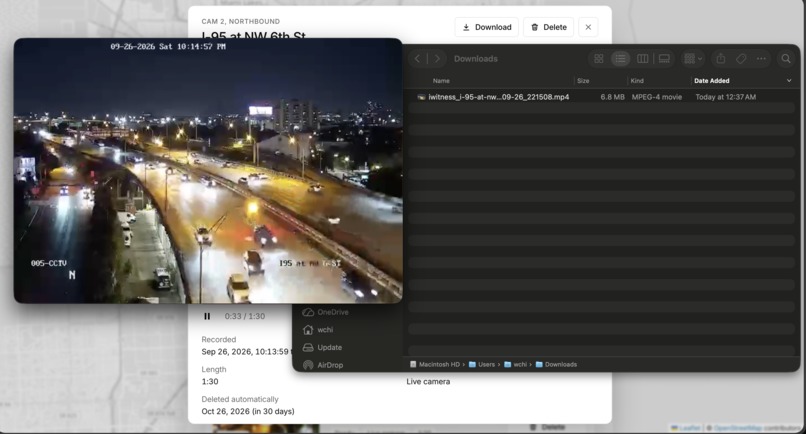Open OneDrive in Finder sidebar
806x434 pixels.
click(x=325, y=312)
